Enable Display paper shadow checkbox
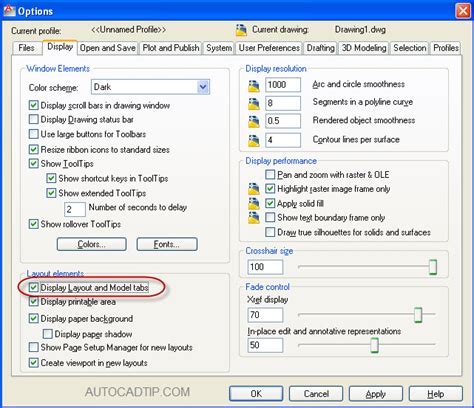This screenshot has height=408, width=474. pos(48,334)
